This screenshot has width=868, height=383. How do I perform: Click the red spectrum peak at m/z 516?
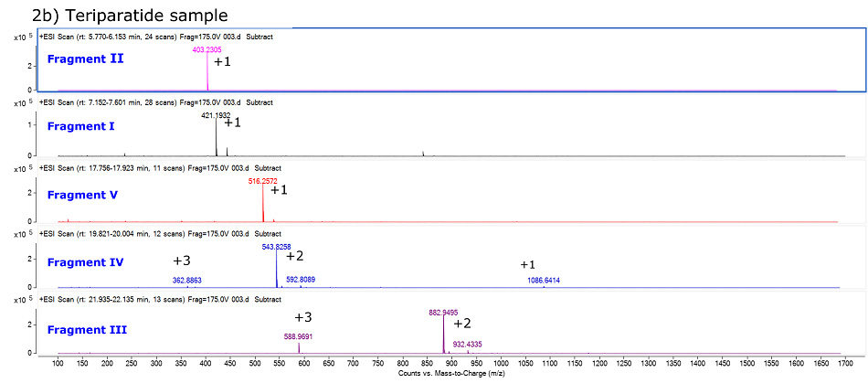coord(263,203)
